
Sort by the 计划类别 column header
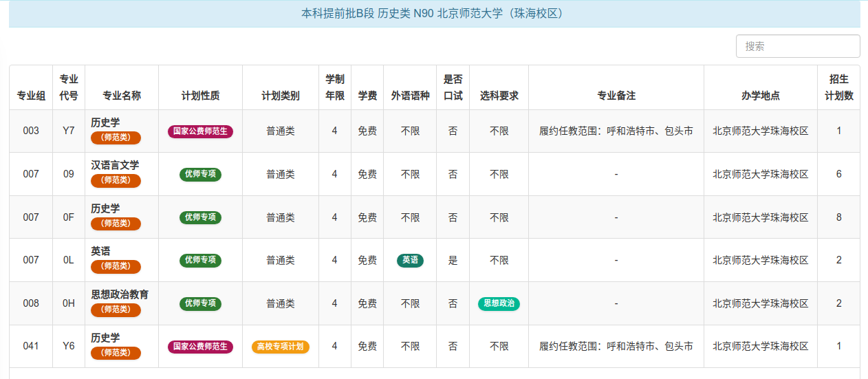[281, 87]
